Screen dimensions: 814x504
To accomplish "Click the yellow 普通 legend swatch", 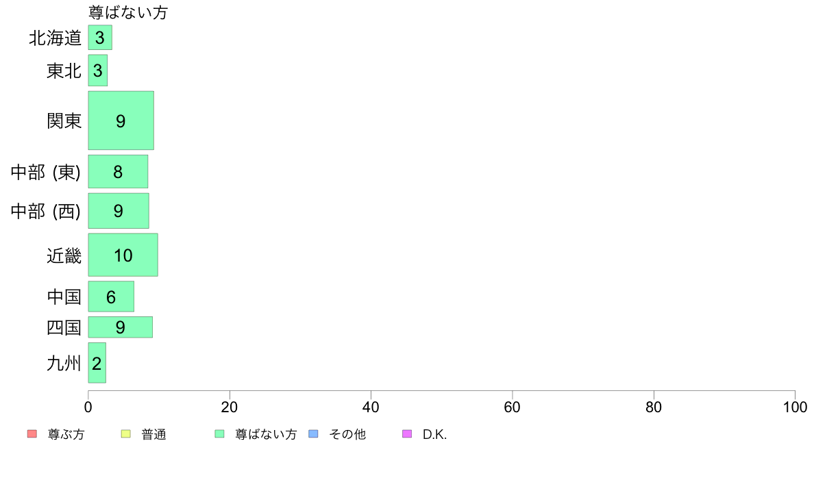I will click(125, 434).
